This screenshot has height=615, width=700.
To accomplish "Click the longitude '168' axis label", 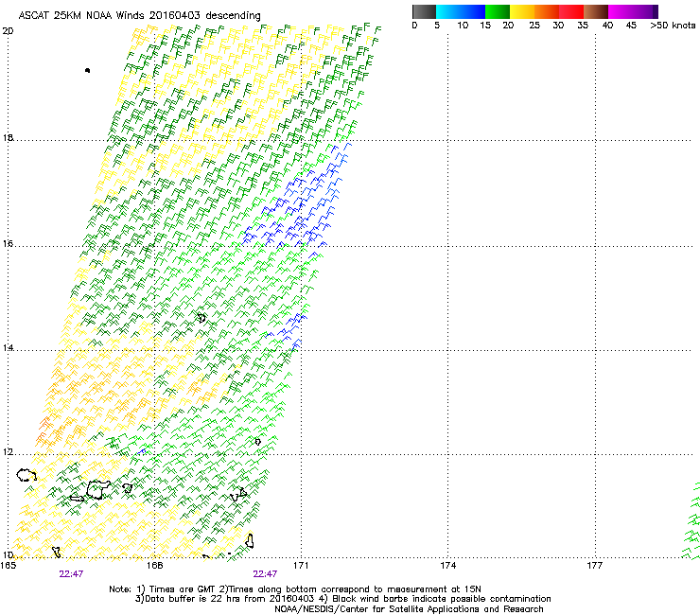I will point(154,566).
